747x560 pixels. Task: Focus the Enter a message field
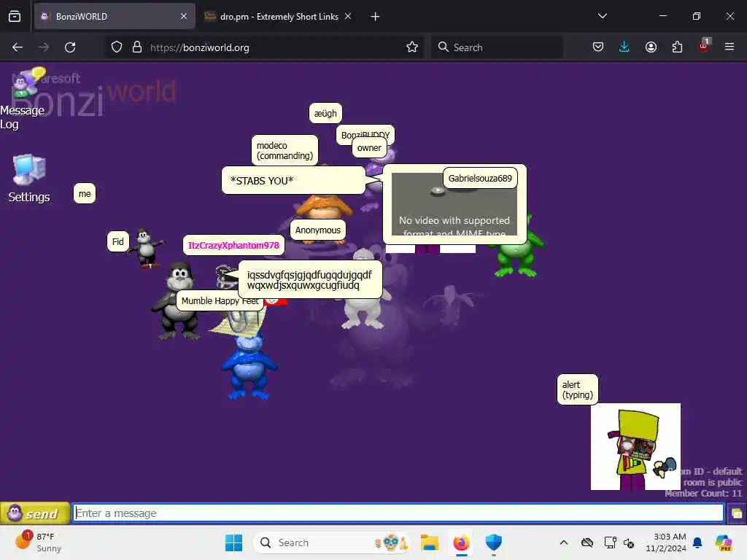[x=399, y=513]
